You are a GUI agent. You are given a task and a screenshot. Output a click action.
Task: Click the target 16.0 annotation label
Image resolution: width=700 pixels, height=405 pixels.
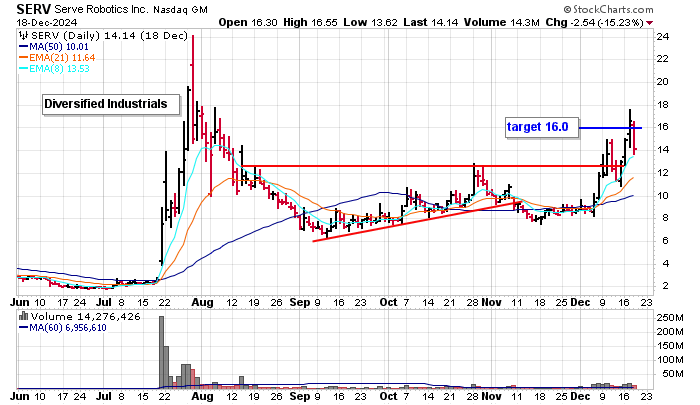(542, 127)
